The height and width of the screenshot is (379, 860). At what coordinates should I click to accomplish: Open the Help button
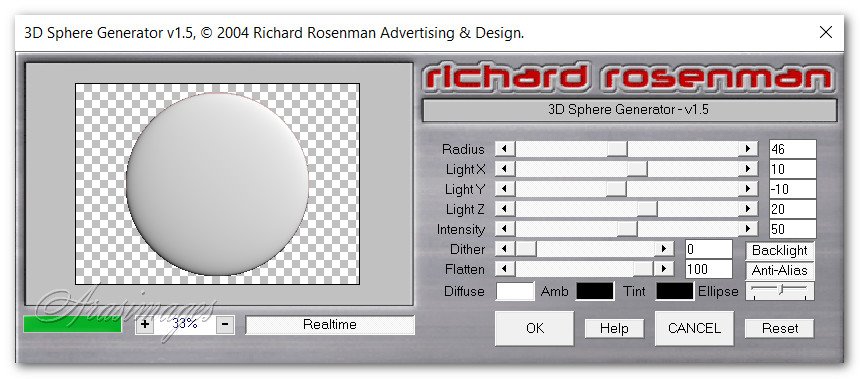614,329
